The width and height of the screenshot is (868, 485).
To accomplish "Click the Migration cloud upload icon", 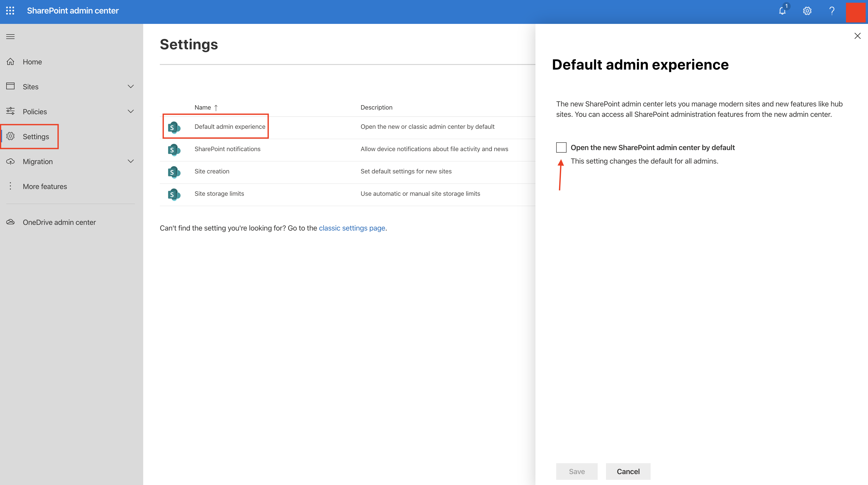I will point(10,161).
